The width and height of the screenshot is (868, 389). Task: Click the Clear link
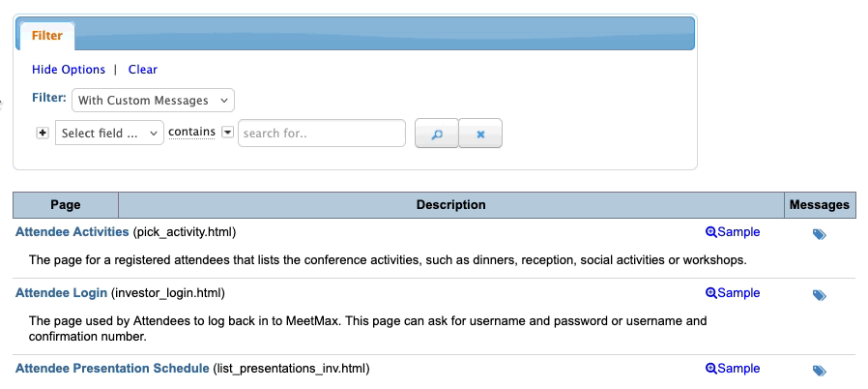tap(143, 70)
